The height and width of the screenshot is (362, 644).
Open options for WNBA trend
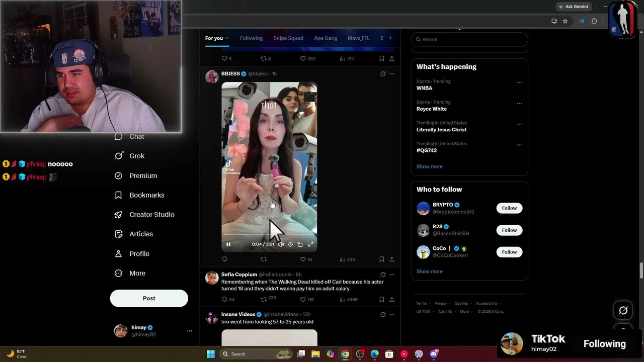[519, 82]
